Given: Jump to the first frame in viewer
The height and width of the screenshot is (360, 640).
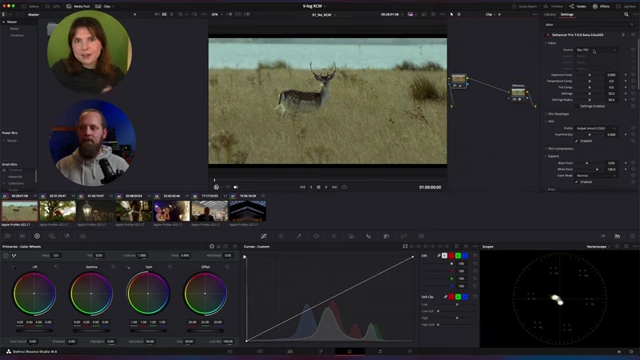Looking at the screenshot, I should click(302, 187).
